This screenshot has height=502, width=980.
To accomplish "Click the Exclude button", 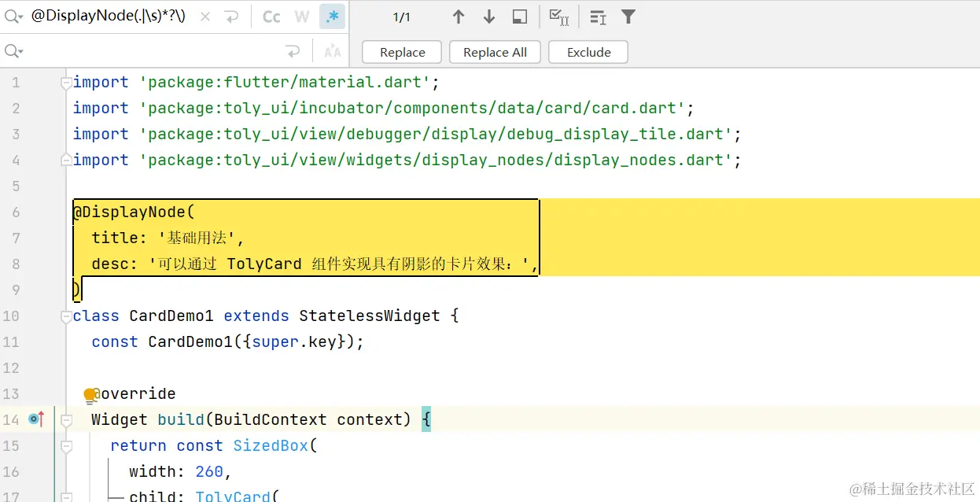I will click(x=588, y=52).
